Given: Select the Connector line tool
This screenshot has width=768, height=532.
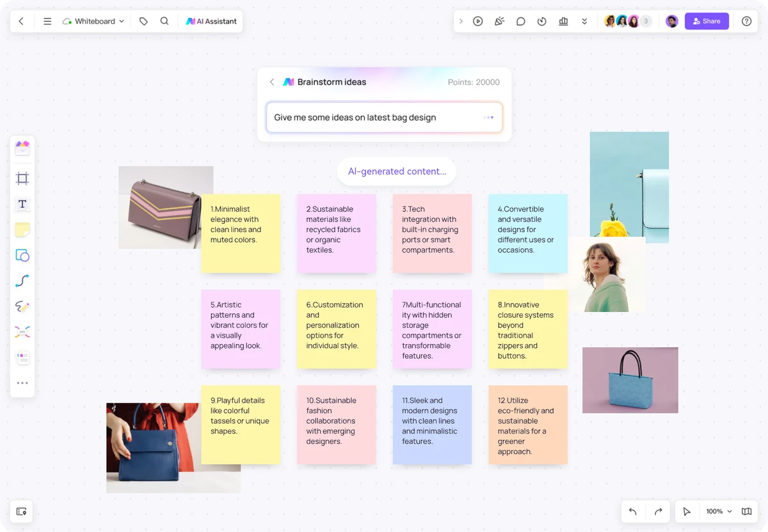Looking at the screenshot, I should tap(22, 281).
